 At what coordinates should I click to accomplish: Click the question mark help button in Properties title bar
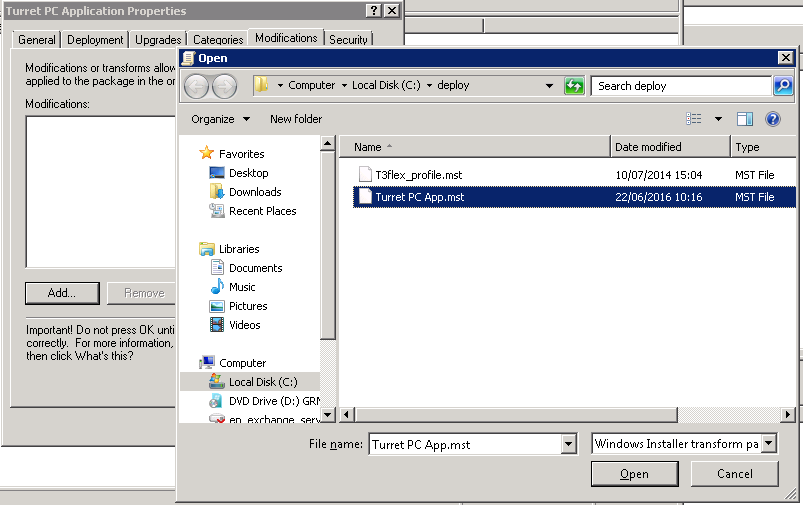tap(374, 10)
